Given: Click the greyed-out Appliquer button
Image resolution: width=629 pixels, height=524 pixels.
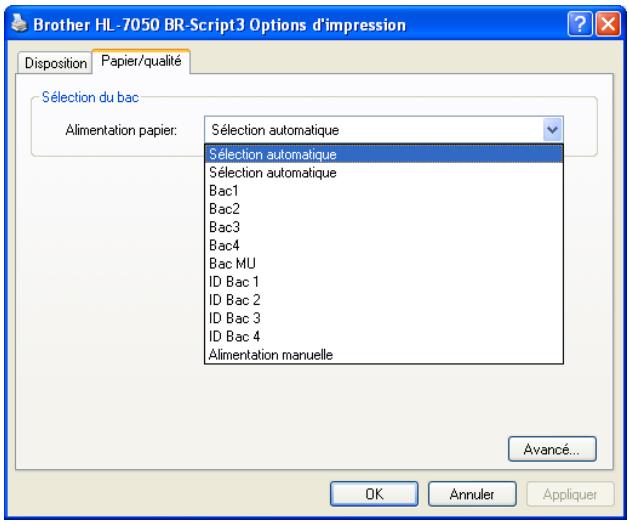Looking at the screenshot, I should pyautogui.click(x=570, y=494).
